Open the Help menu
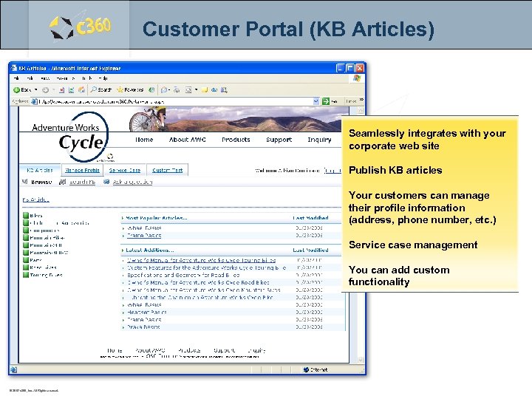Viewport: 532px width, 399px height. (104, 78)
